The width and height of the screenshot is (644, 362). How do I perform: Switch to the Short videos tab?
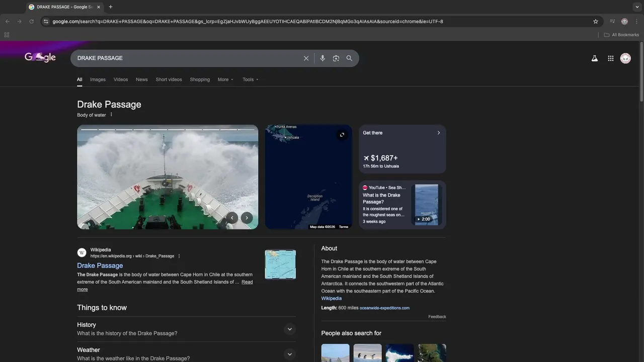[x=169, y=79]
